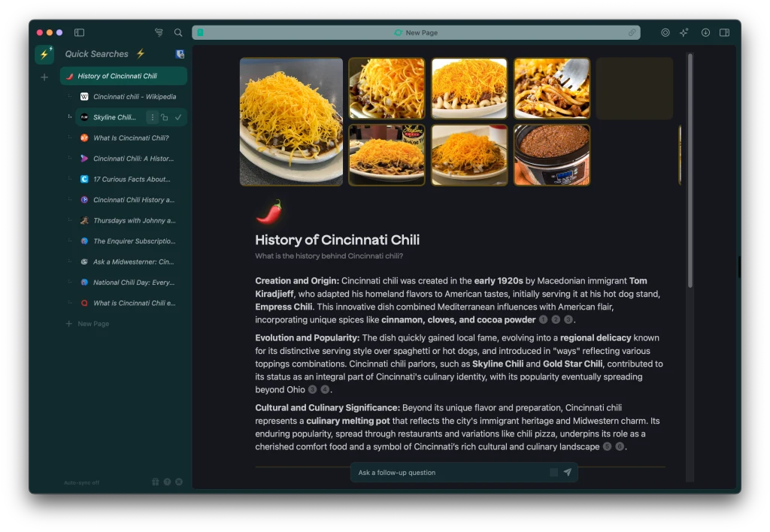Open the Cincinnati chili - Wikipedia page
The height and width of the screenshot is (532, 770).
134,97
